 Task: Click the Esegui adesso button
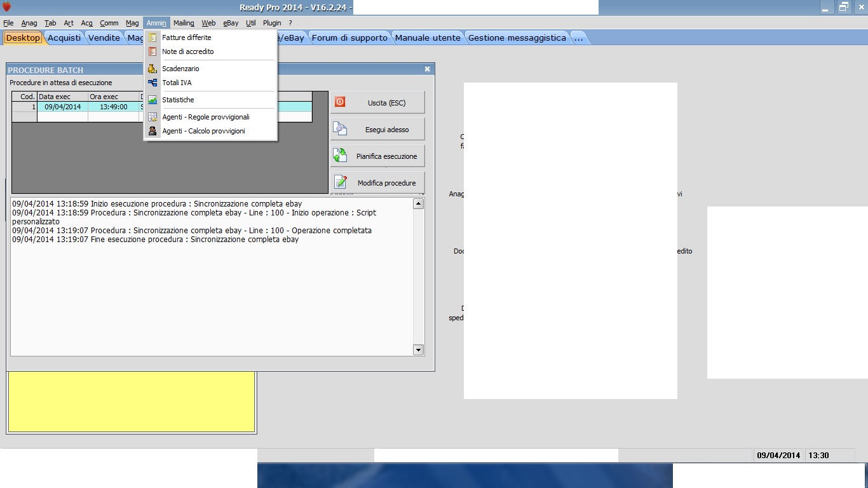click(377, 129)
